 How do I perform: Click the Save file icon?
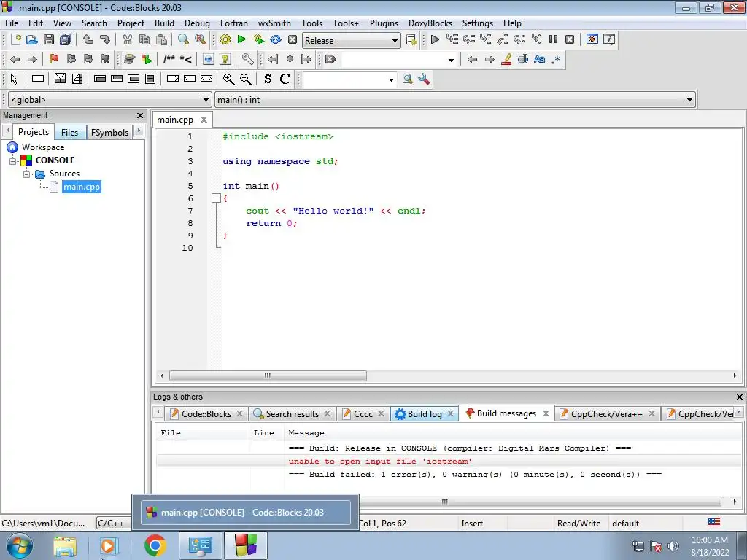[x=49, y=39]
